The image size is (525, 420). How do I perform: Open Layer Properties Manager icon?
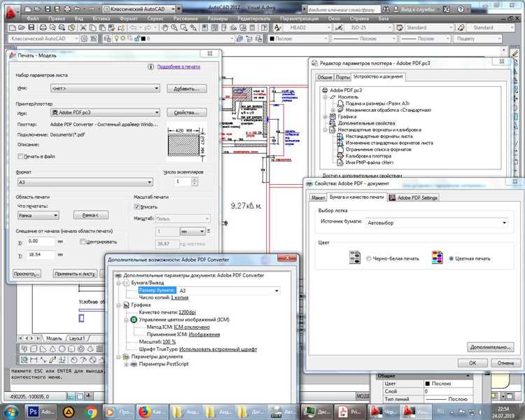107,39
